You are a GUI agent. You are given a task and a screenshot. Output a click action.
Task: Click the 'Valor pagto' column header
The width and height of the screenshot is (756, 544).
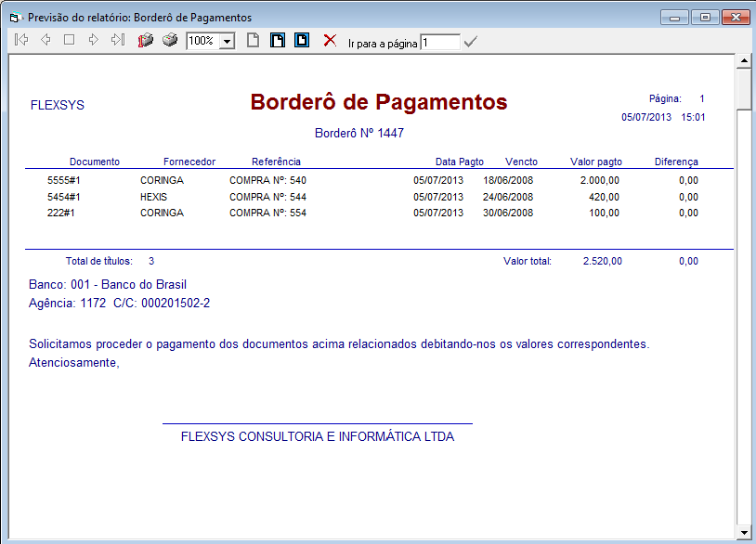(x=596, y=162)
